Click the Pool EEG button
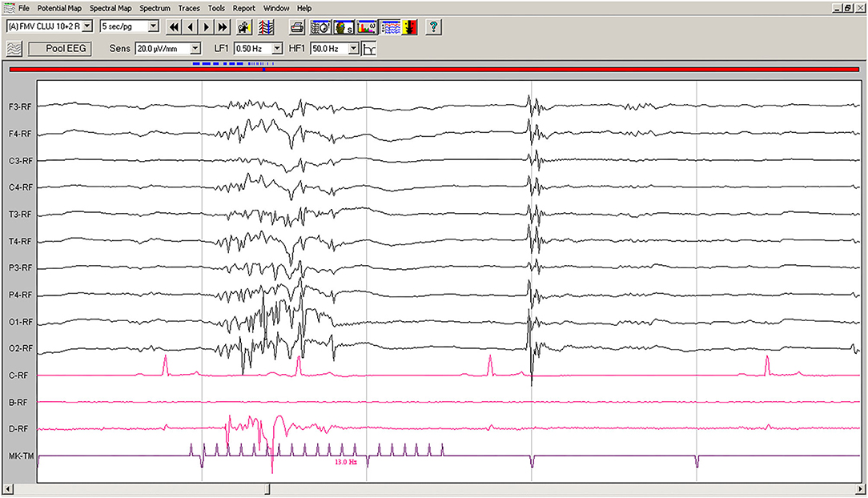The image size is (868, 498). [60, 49]
